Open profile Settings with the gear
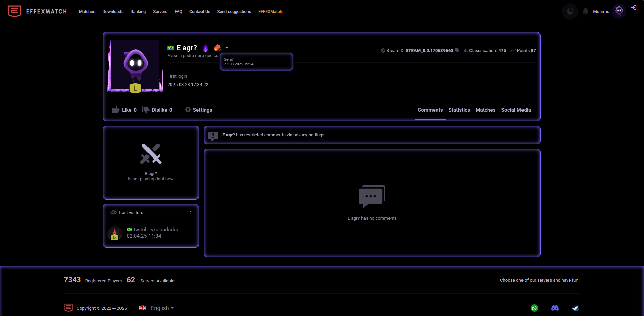644x316 pixels. [x=198, y=110]
